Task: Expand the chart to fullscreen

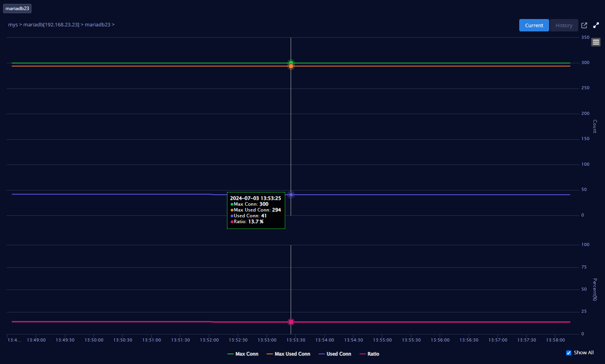Action: [x=596, y=25]
